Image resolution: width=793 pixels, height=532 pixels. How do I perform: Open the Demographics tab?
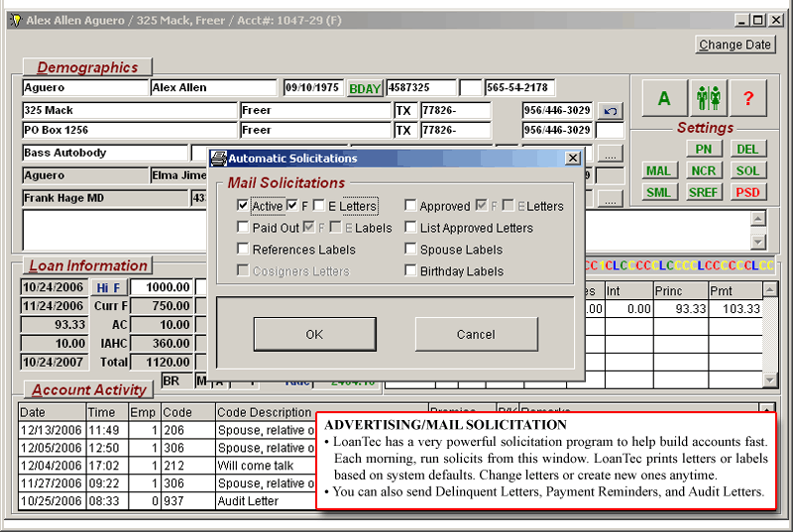(x=87, y=67)
